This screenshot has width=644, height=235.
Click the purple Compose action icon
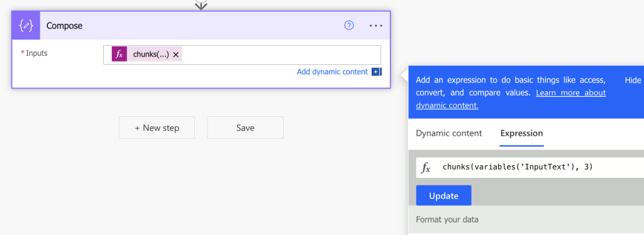coord(26,25)
